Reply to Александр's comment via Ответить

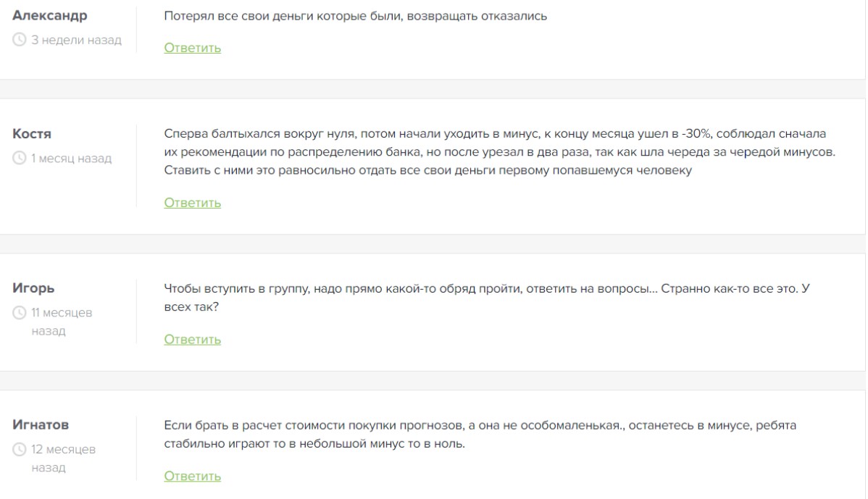click(x=192, y=48)
